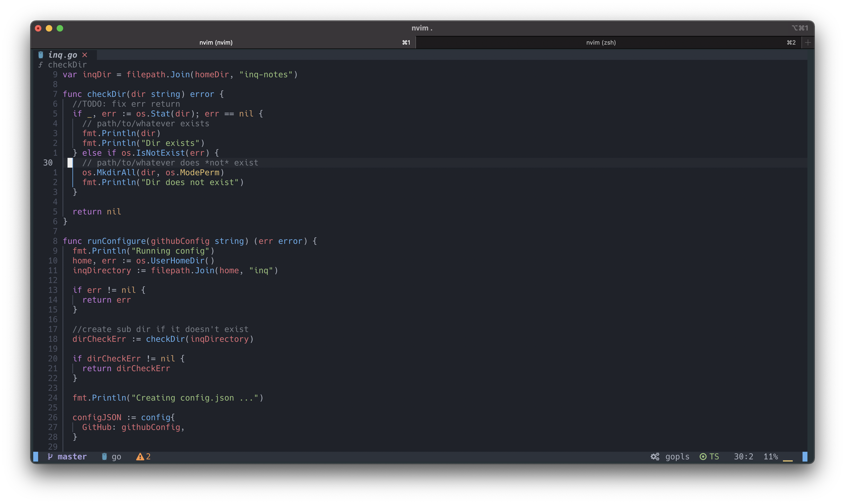Screen dimensions: 845x504
Task: Click the master branch name in statusline
Action: pyautogui.click(x=72, y=456)
